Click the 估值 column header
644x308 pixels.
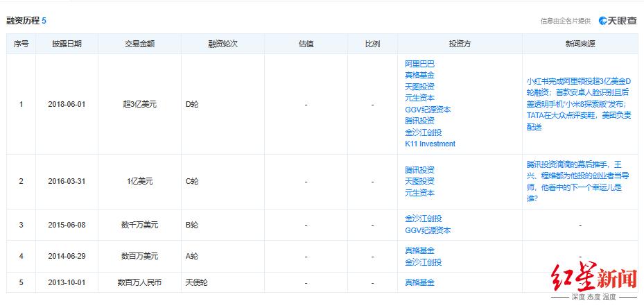click(x=306, y=44)
